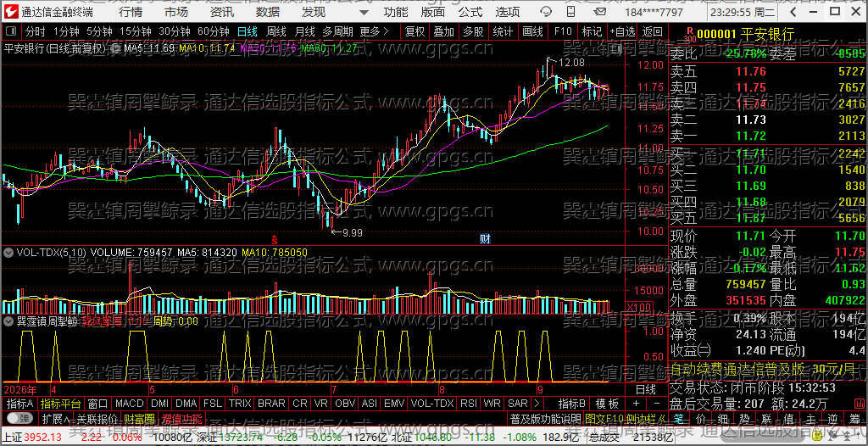
Task: Open the 发现 menu
Action: (314, 12)
